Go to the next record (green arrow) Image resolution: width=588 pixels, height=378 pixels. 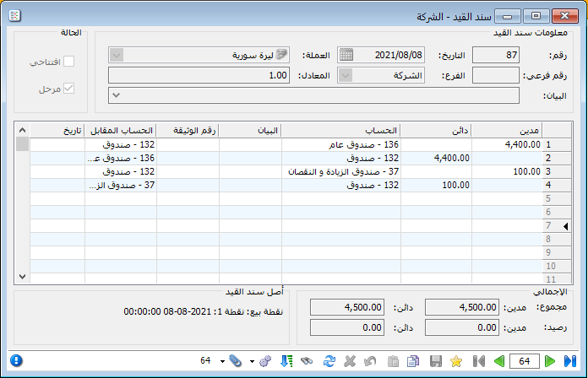tap(549, 361)
